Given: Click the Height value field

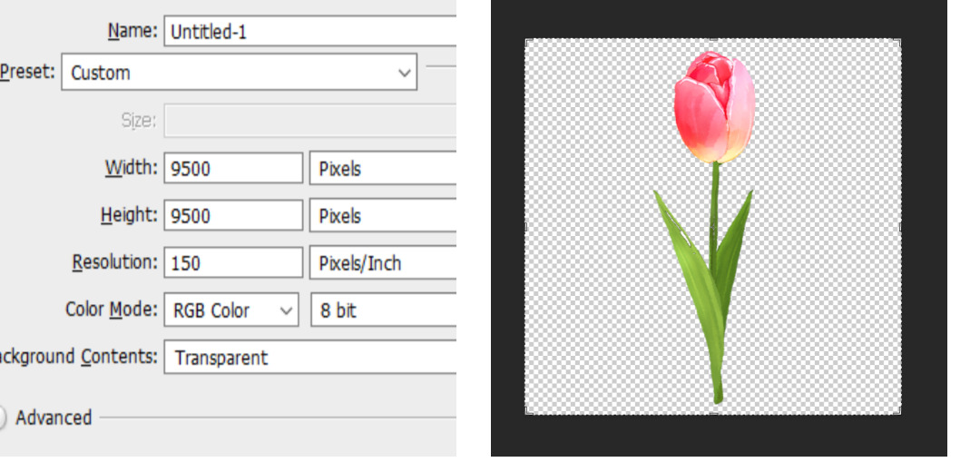Looking at the screenshot, I should click(x=232, y=216).
